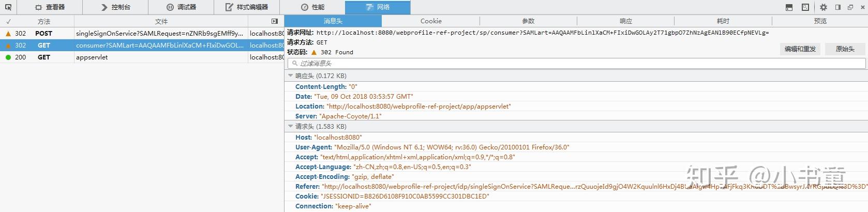The width and height of the screenshot is (868, 212).
Task: Open the 调试器 tab
Action: coord(182,7)
